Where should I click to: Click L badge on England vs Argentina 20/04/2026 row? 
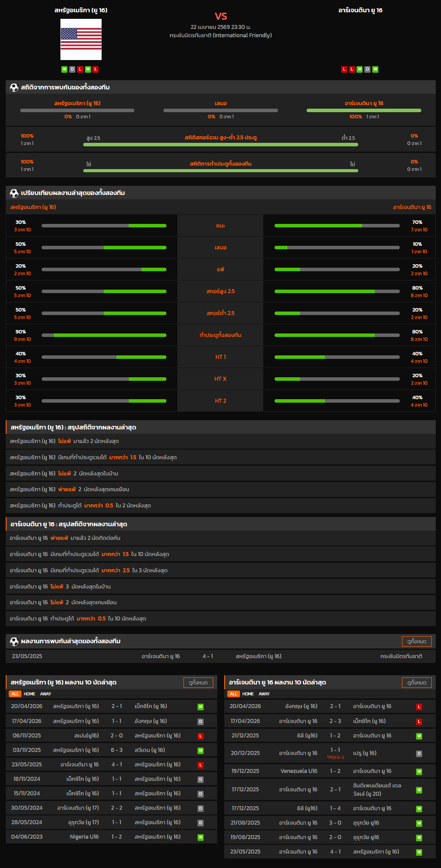[419, 707]
